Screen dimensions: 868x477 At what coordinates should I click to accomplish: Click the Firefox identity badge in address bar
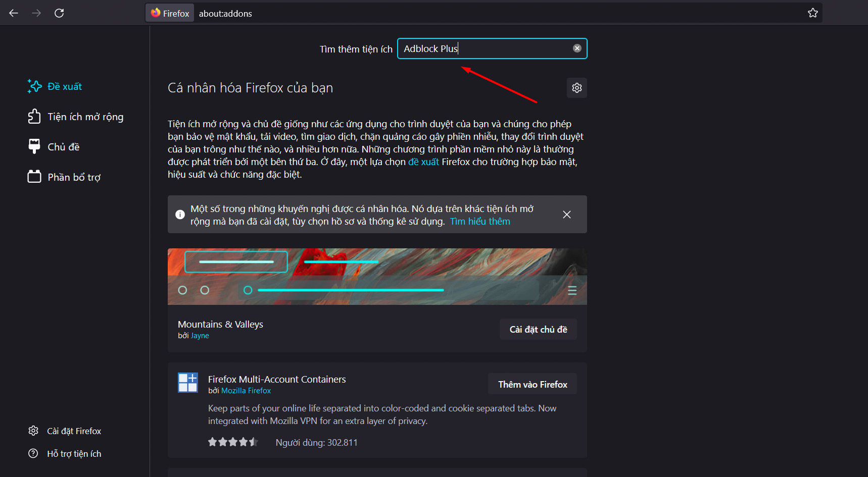(170, 13)
